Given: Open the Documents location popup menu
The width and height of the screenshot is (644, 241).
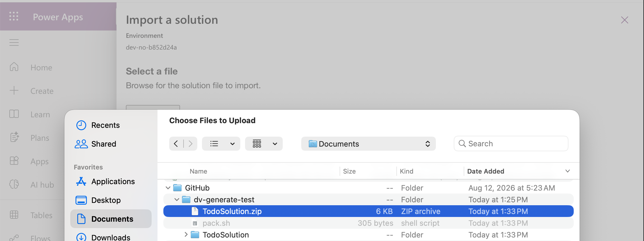Looking at the screenshot, I should point(369,144).
